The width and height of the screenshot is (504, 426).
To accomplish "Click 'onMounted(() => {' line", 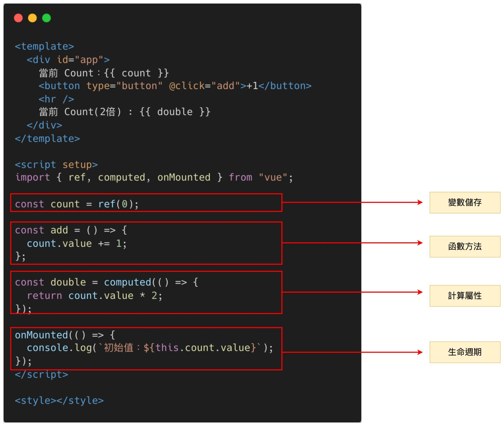I will (x=65, y=335).
